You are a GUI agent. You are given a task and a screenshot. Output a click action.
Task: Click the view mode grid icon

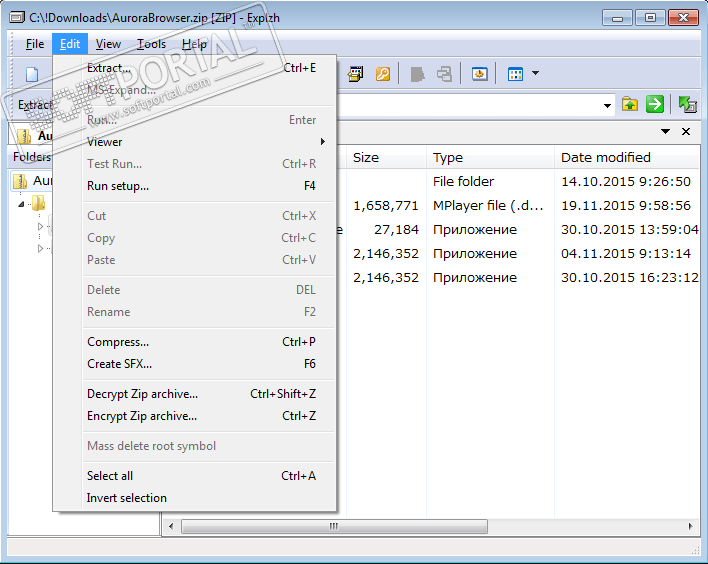pos(515,74)
